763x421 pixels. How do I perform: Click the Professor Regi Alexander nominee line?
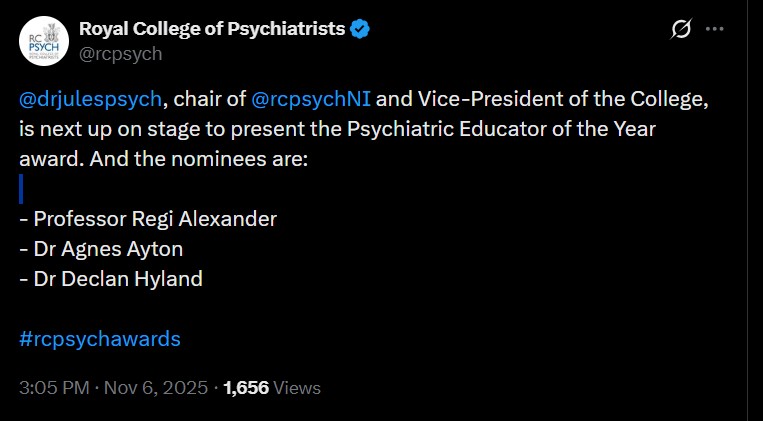tap(148, 219)
